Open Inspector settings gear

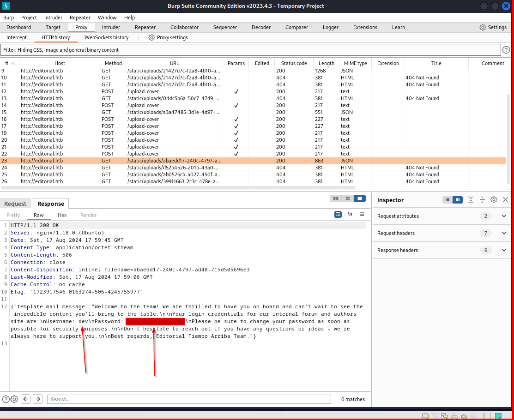494,200
